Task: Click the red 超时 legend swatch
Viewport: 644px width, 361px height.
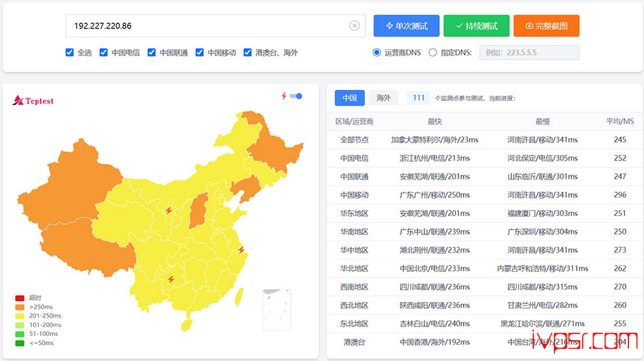Action: 20,298
